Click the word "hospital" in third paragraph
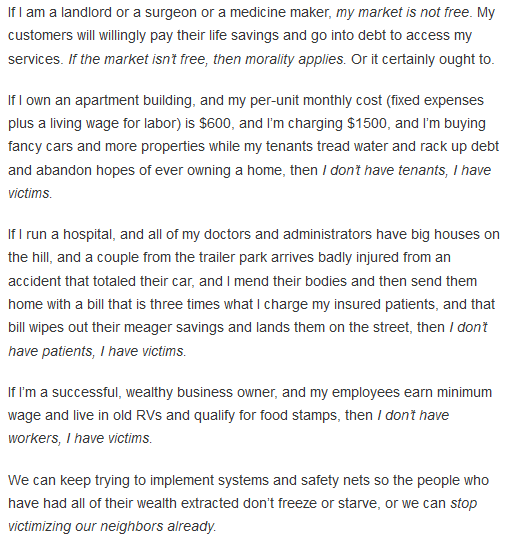Image resolution: width=507 pixels, height=539 pixels. [87, 234]
